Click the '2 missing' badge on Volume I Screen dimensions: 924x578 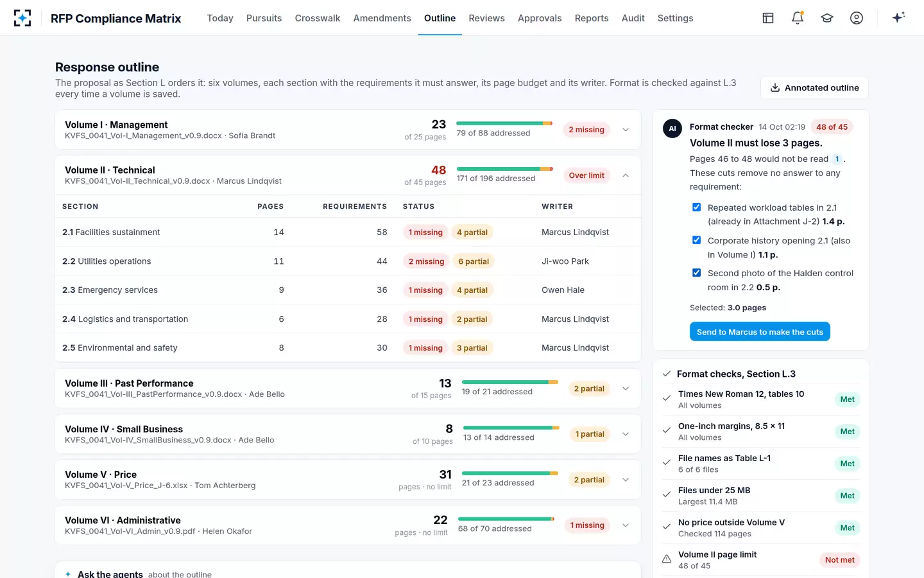(x=586, y=130)
